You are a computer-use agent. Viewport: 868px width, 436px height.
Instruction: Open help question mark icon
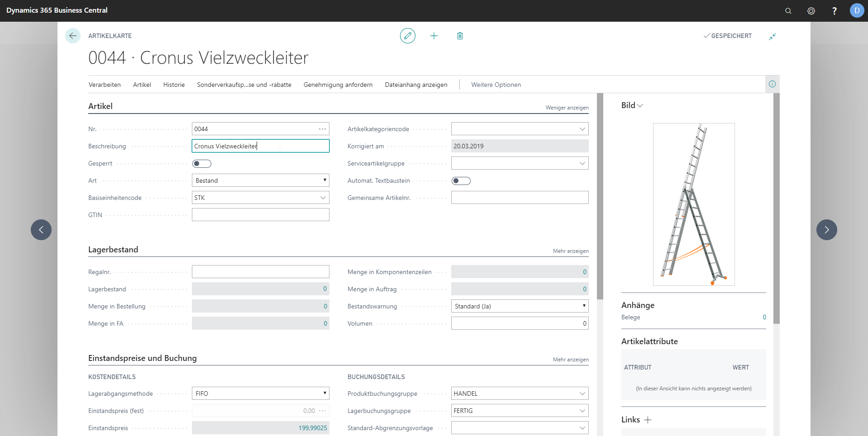pyautogui.click(x=834, y=11)
